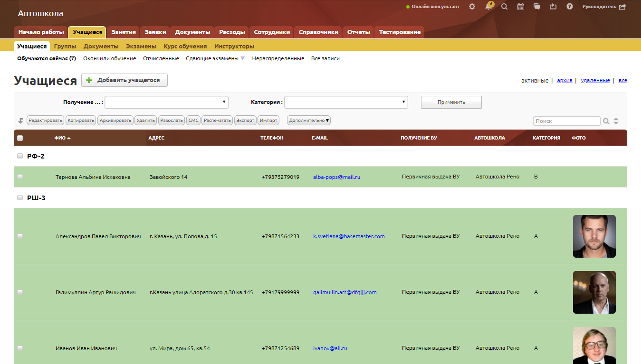Tick the checkbox for group РФ-2

[20, 156]
